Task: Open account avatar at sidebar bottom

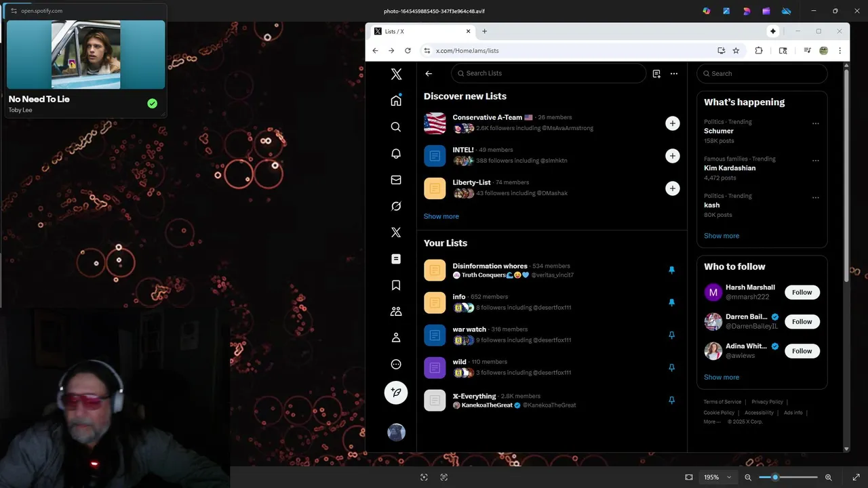Action: (396, 432)
